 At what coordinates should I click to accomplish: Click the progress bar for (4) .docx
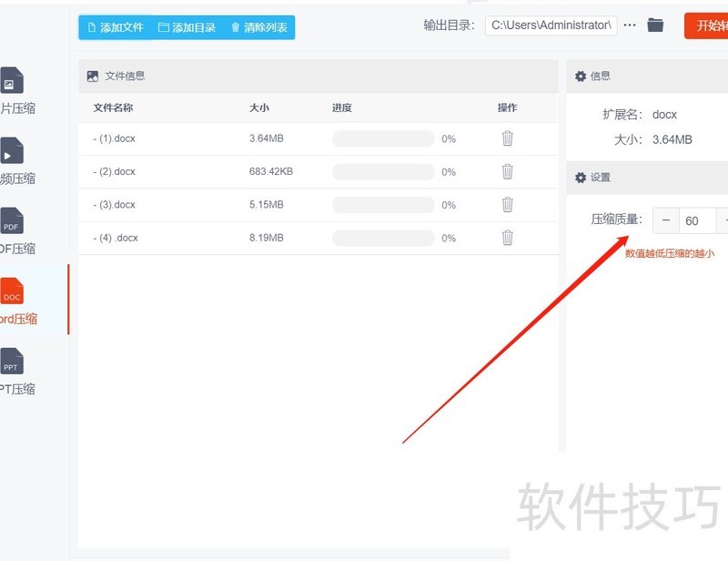[383, 238]
